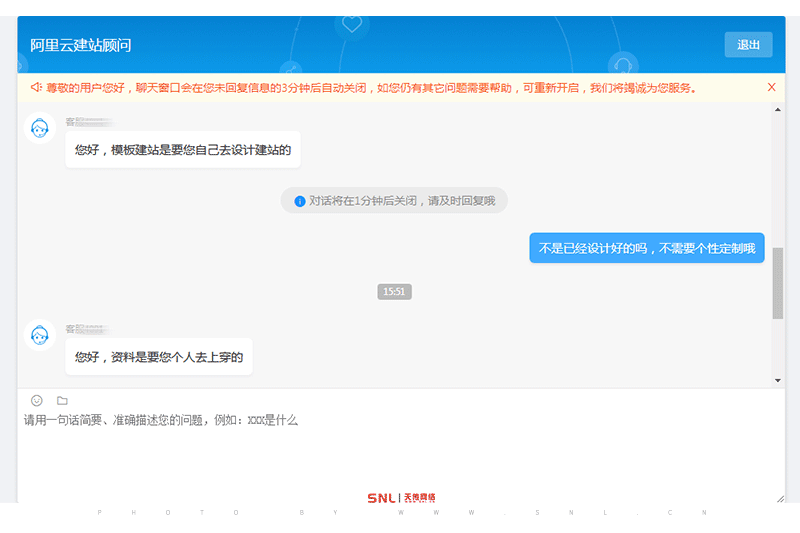
Task: Click the speaker icon in the notice bar
Action: (x=36, y=87)
